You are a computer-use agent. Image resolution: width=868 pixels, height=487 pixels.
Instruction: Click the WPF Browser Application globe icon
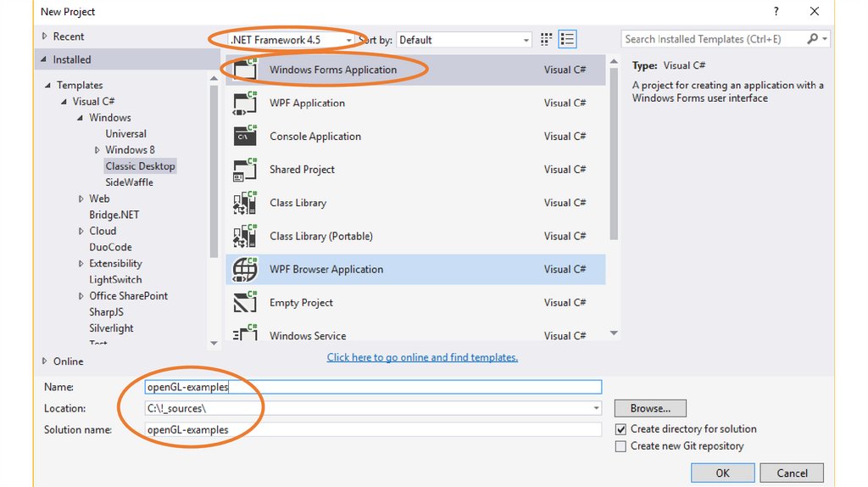(245, 269)
